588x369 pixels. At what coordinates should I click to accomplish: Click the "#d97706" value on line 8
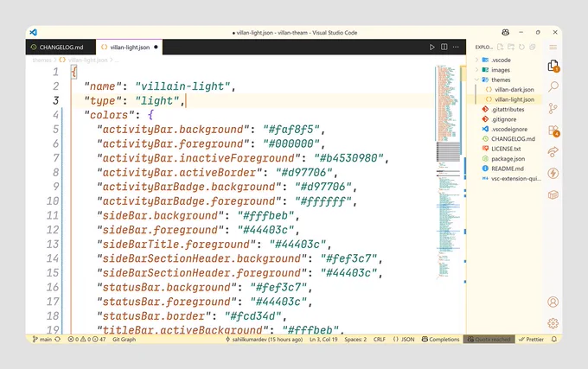304,172
